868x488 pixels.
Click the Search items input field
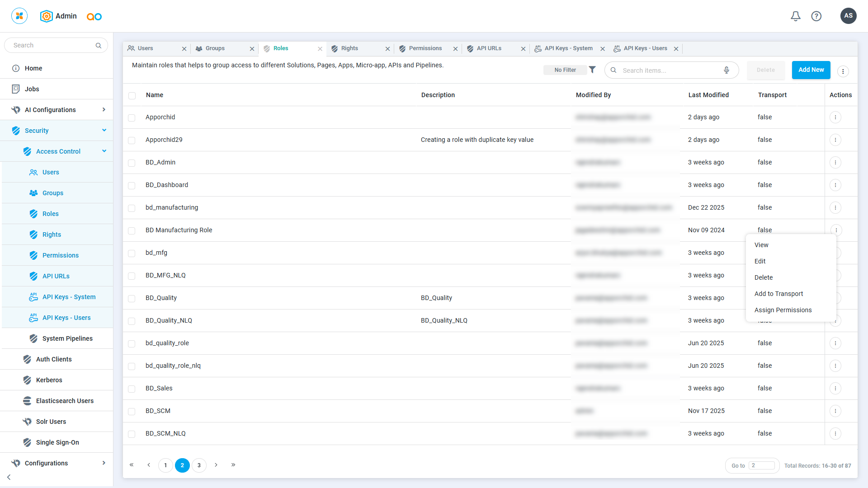(671, 70)
